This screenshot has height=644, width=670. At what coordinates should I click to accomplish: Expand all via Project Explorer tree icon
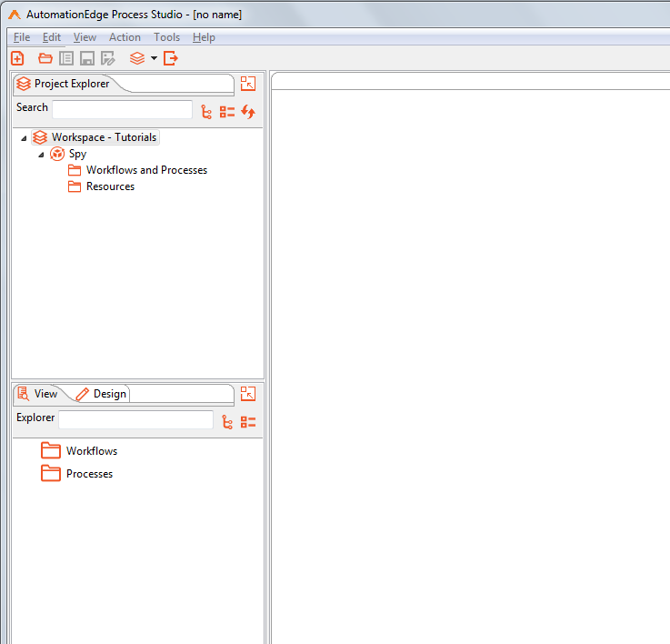tap(206, 112)
